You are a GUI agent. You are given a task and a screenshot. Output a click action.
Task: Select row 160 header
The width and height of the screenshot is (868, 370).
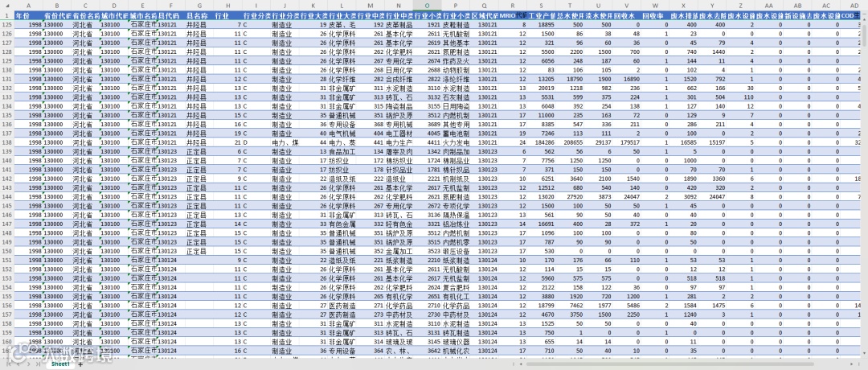[6, 341]
